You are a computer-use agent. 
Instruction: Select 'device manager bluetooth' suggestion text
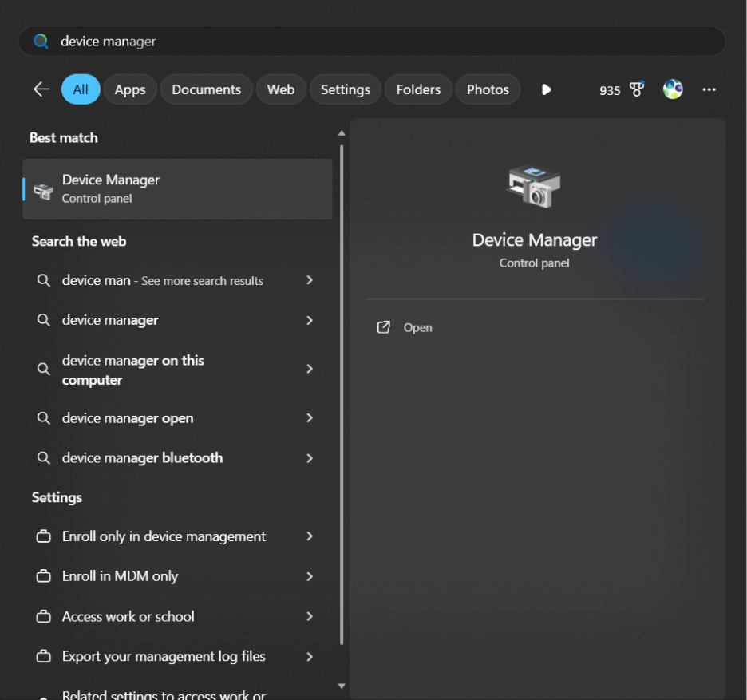point(142,458)
